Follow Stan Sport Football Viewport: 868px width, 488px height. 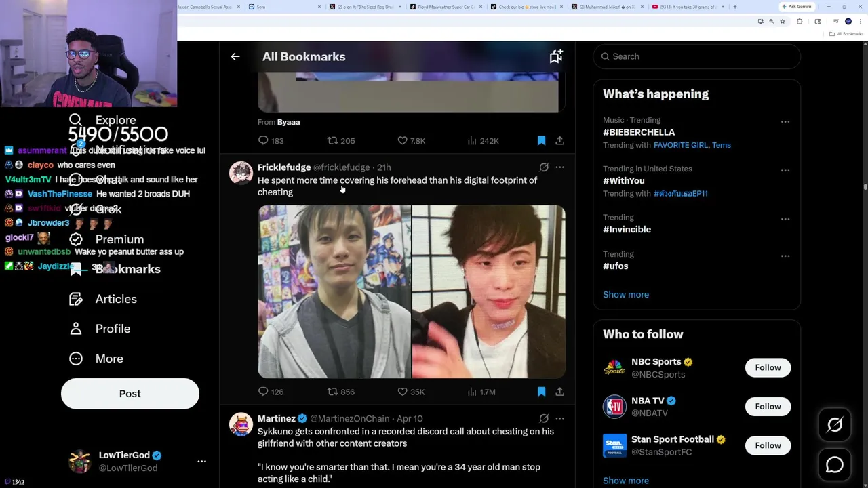768,445
